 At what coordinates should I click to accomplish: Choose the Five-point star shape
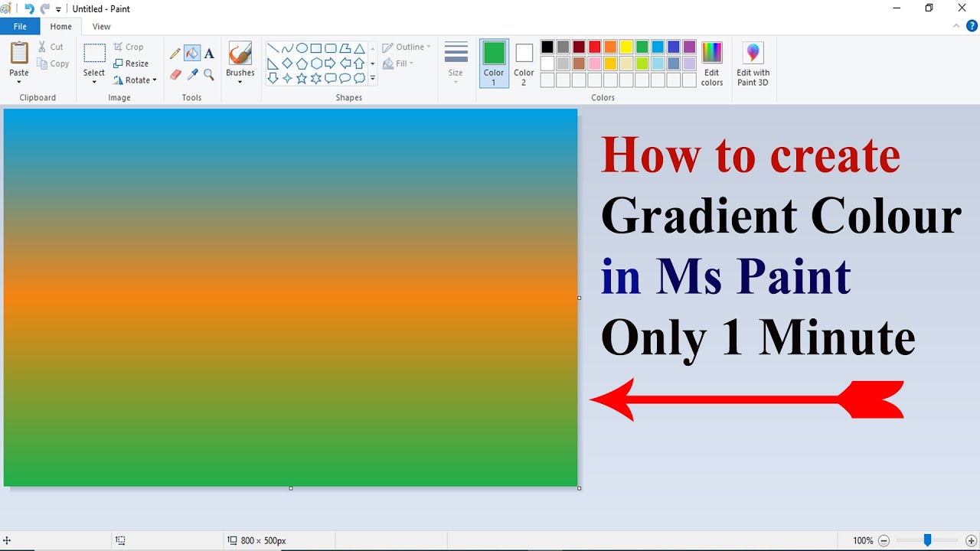point(302,78)
